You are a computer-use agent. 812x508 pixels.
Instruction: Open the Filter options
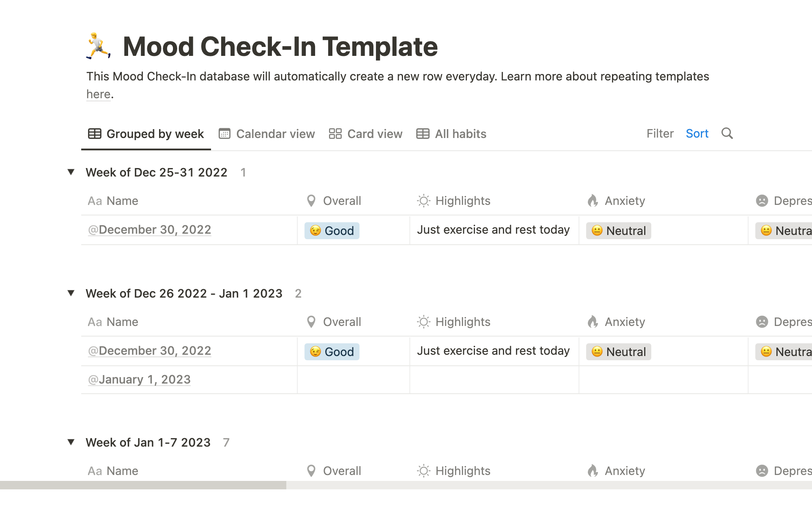pos(660,133)
